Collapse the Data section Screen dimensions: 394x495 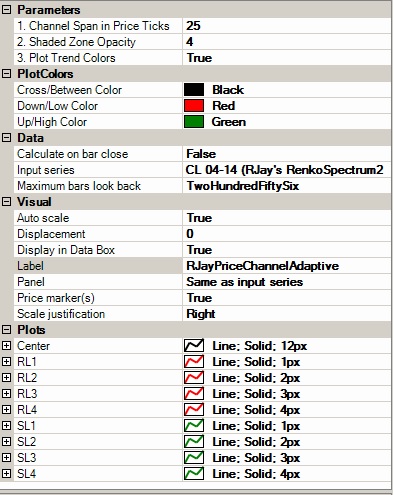[6, 138]
